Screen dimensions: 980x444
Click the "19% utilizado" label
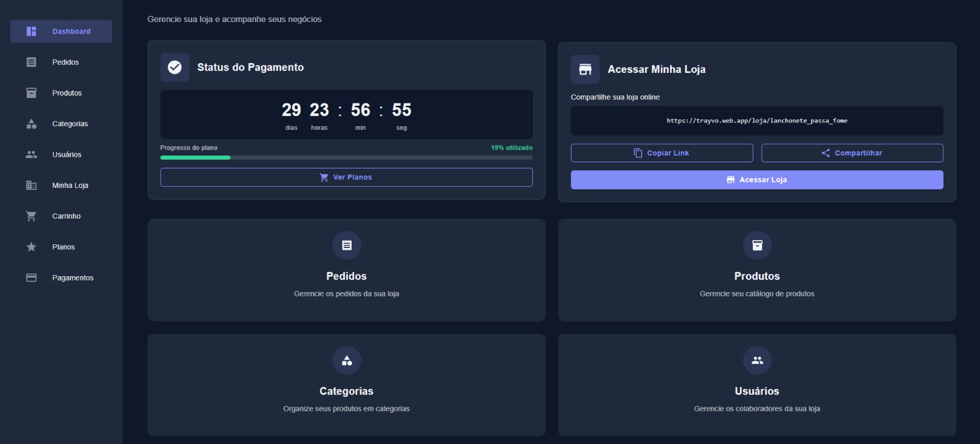point(512,148)
